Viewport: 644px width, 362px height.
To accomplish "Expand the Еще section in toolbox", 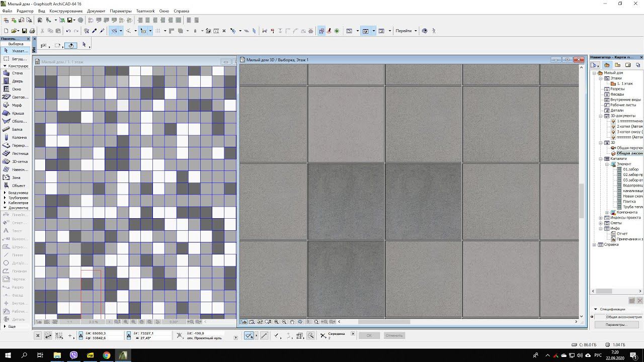I will coord(5,326).
